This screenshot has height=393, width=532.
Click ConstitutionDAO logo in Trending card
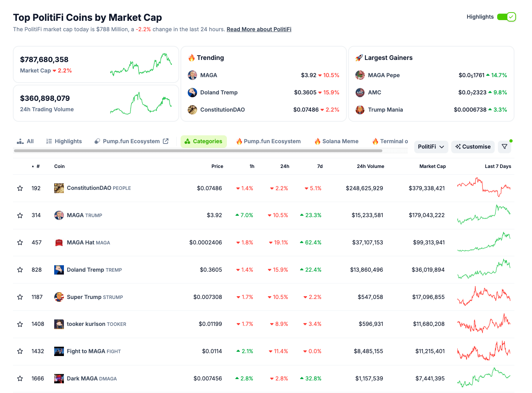tap(192, 110)
